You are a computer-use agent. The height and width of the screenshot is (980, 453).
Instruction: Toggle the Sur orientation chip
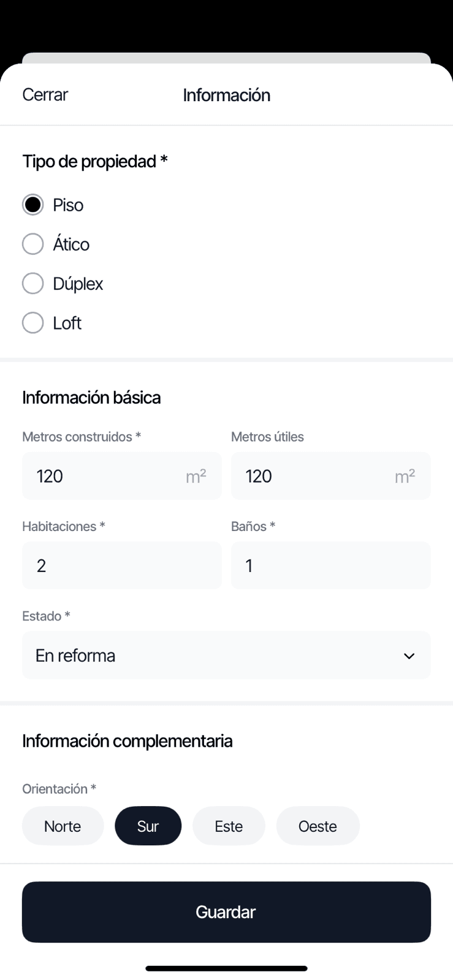pos(148,826)
